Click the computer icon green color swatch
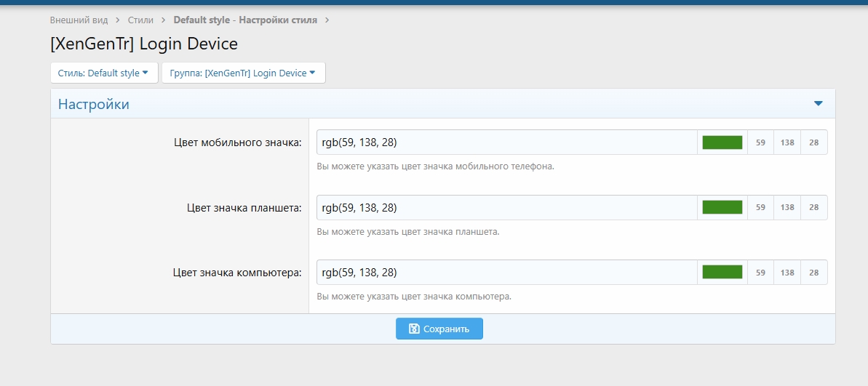This screenshot has width=868, height=386. pyautogui.click(x=722, y=272)
